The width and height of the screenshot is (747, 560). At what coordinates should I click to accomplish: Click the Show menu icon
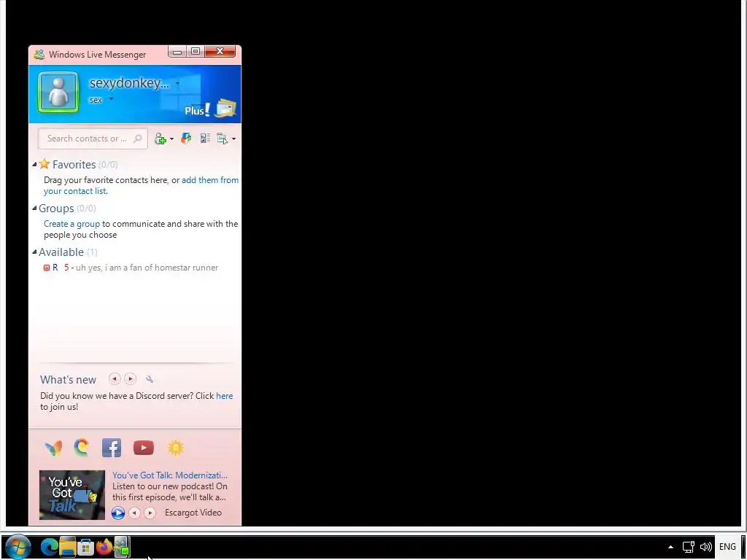[222, 139]
